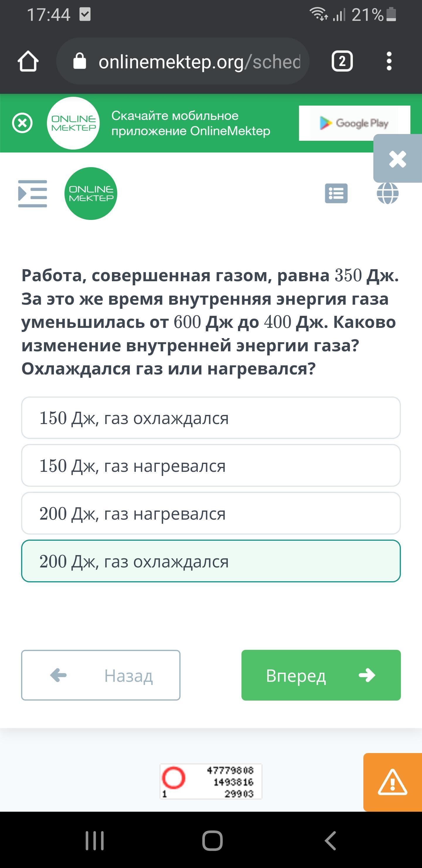Screen dimensions: 422x868
Task: Open the browser three-dot menu
Action: tap(389, 61)
